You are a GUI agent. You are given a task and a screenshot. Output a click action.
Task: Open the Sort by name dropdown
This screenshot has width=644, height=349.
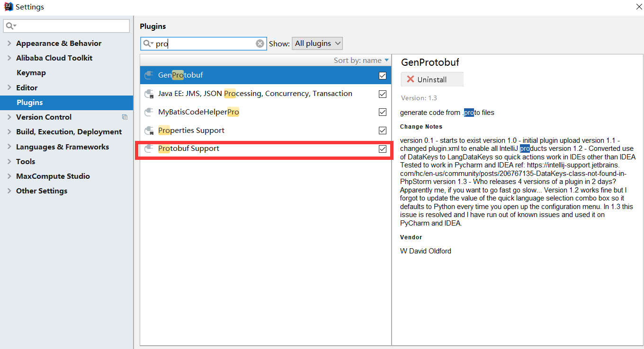361,60
